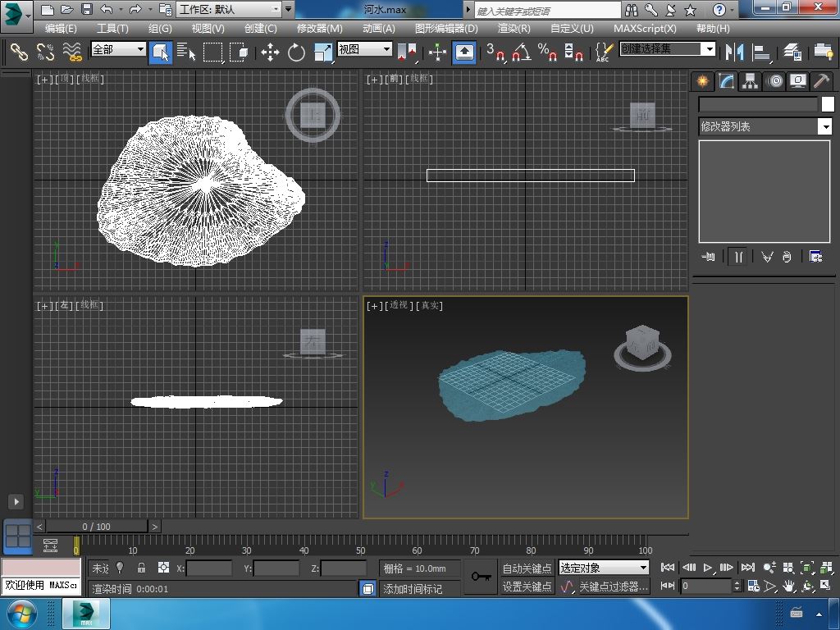Select the Rotate transform tool
The height and width of the screenshot is (630, 840).
[296, 52]
